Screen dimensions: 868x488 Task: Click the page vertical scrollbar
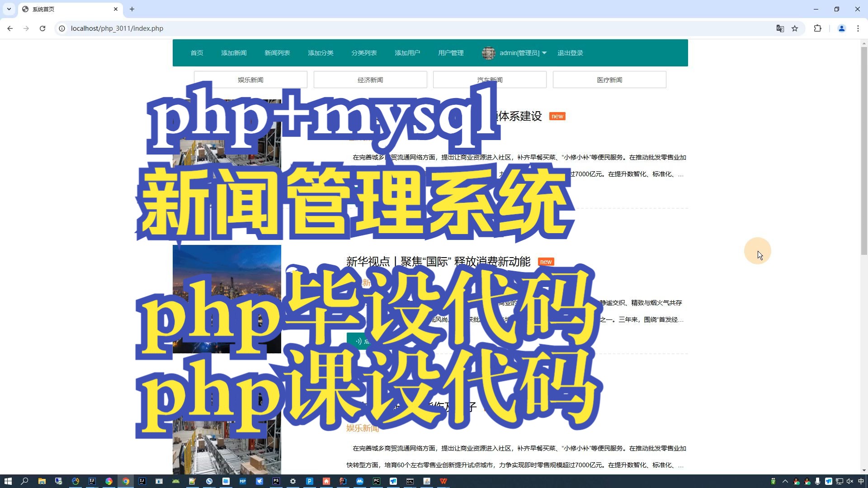pos(864,150)
